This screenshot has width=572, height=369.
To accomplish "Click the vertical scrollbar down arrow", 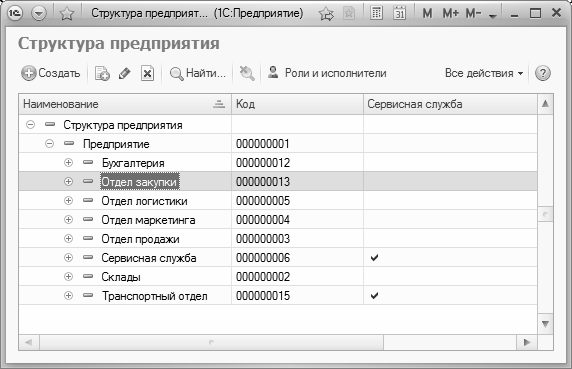I will click(545, 324).
